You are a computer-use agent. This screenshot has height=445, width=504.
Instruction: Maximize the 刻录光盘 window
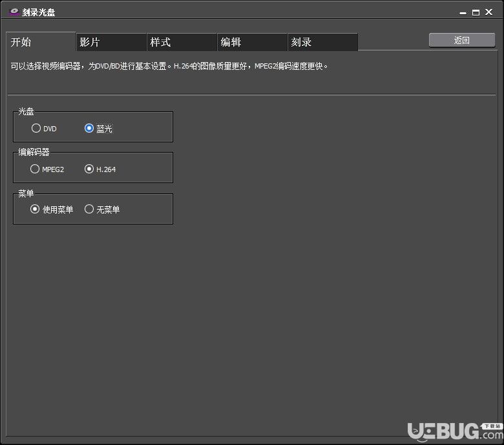(476, 12)
